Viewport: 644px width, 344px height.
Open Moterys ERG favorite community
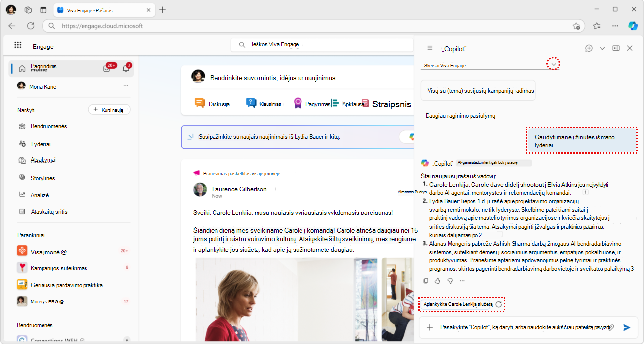point(73,301)
